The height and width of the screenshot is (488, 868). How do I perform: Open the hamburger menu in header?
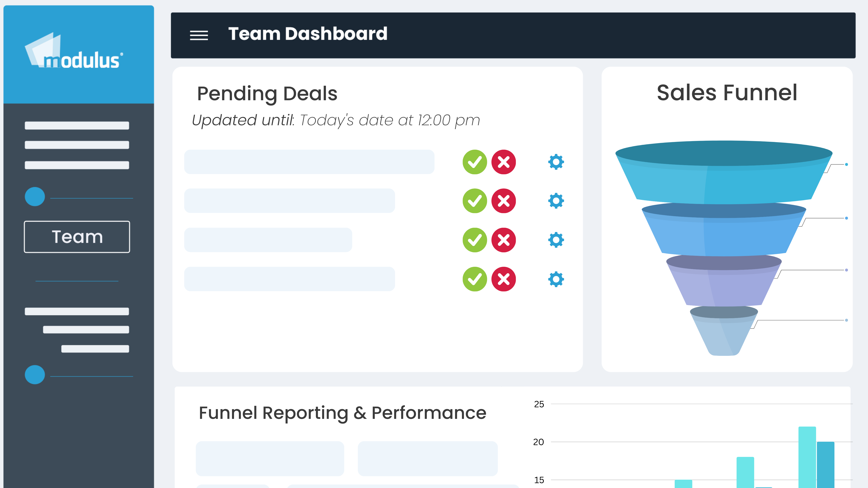point(199,35)
